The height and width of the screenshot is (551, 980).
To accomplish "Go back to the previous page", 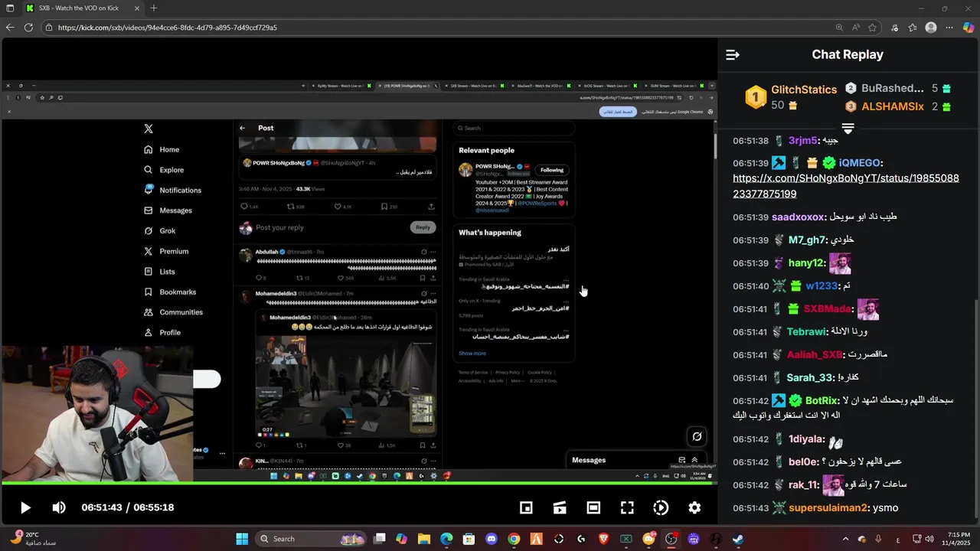I will 10,28.
